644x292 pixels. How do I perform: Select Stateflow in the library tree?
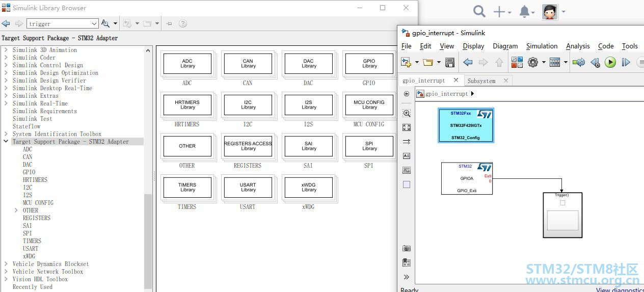click(x=26, y=126)
